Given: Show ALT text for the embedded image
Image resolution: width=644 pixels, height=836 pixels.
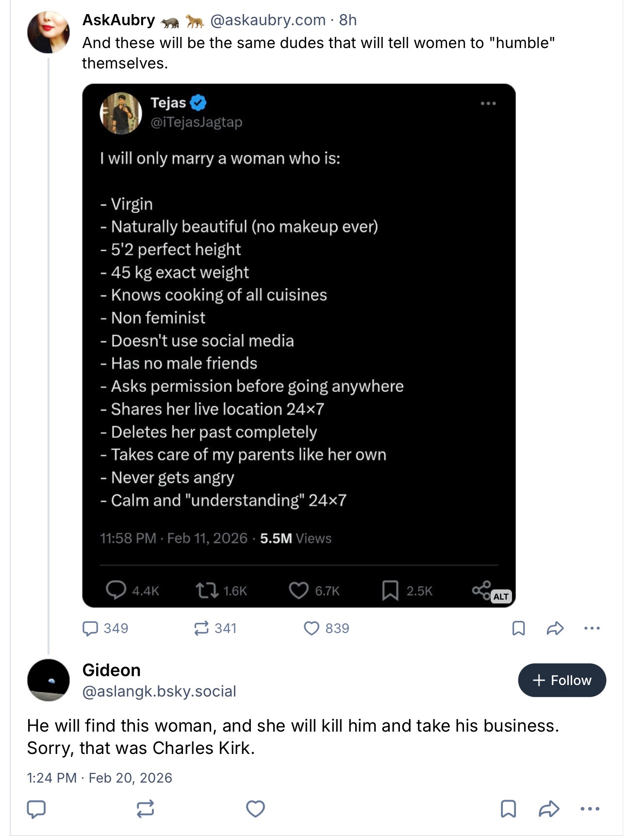Looking at the screenshot, I should [501, 597].
